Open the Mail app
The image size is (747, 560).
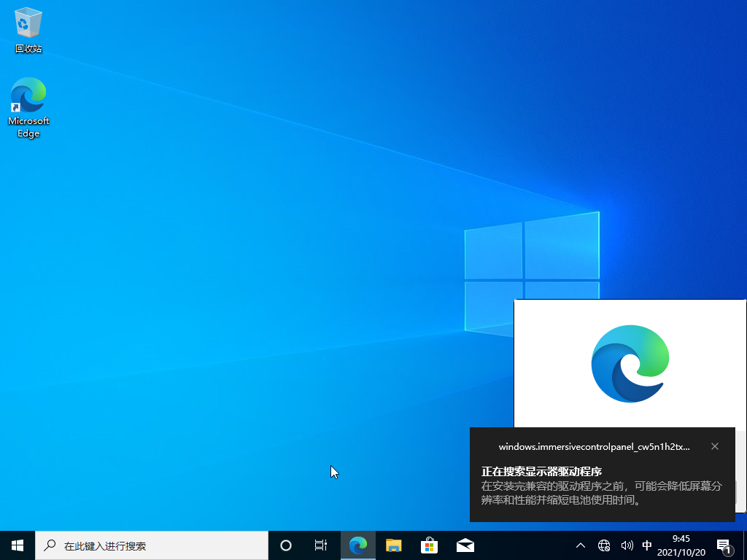click(x=465, y=545)
